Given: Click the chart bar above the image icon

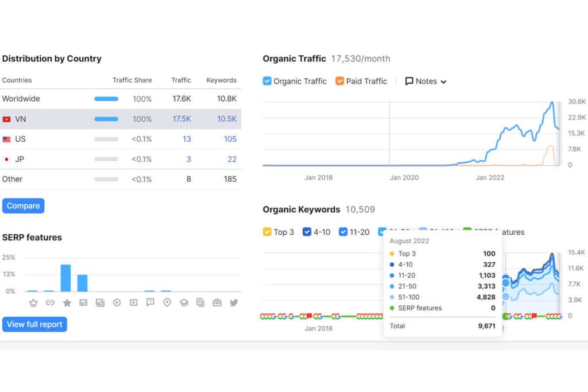Looking at the screenshot, I should [x=83, y=283].
